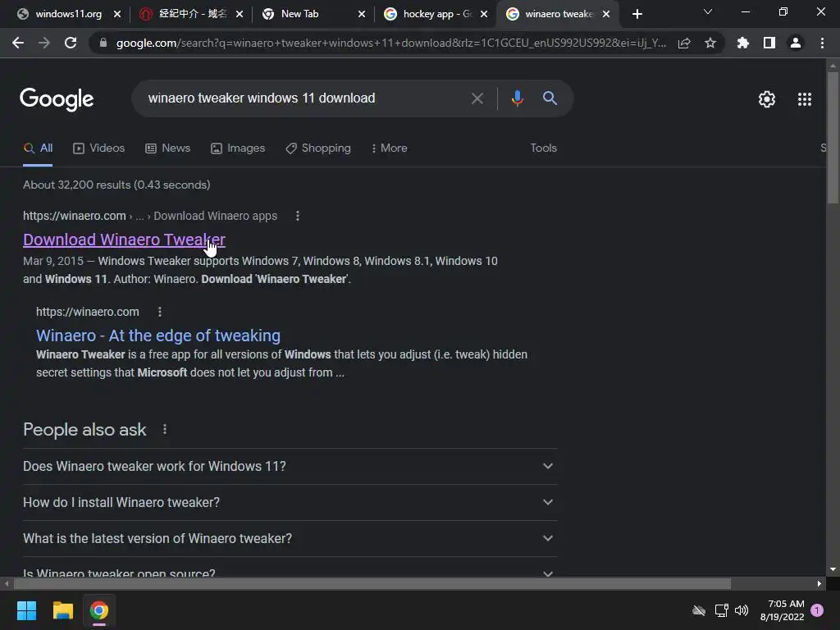840x630 pixels.
Task: Expand Does Winaero tweaker work for Windows 11
Action: point(290,466)
